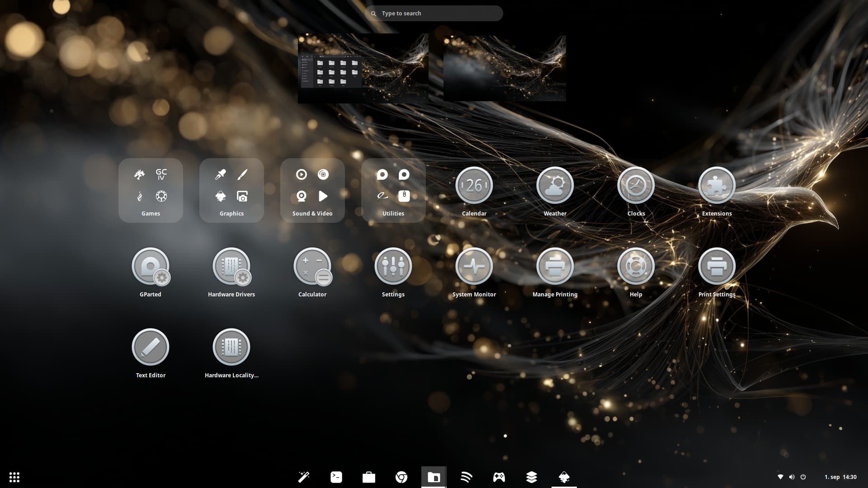Toggle the show applications grid button
Screen dimensions: 868x488
[x=14, y=477]
